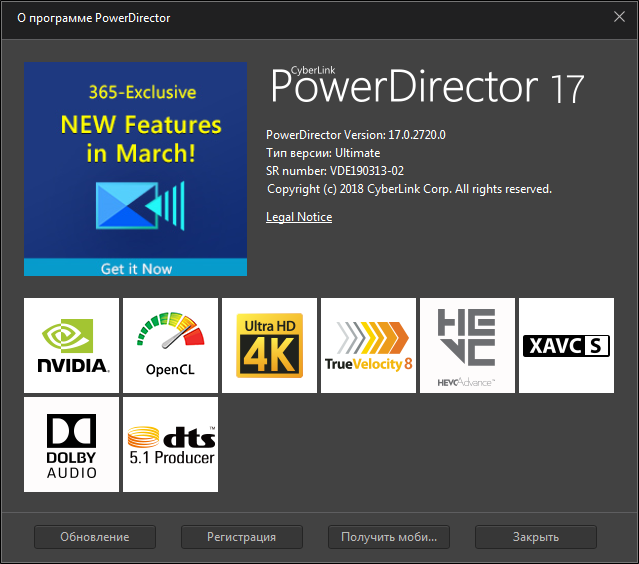The width and height of the screenshot is (639, 564).
Task: Click the OpenCL gauge logo
Action: tap(170, 345)
